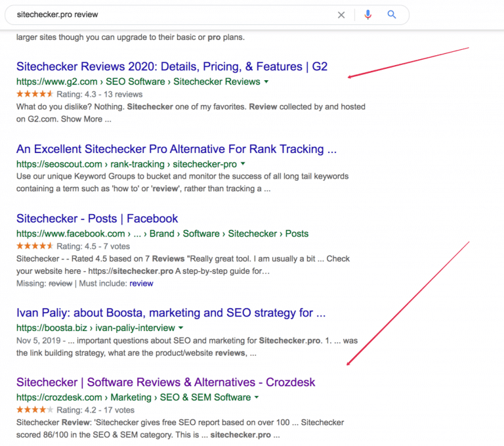504x446 pixels.
Task: Expand the dropdown arrow beside the seoscout.com URL
Action: tap(243, 164)
